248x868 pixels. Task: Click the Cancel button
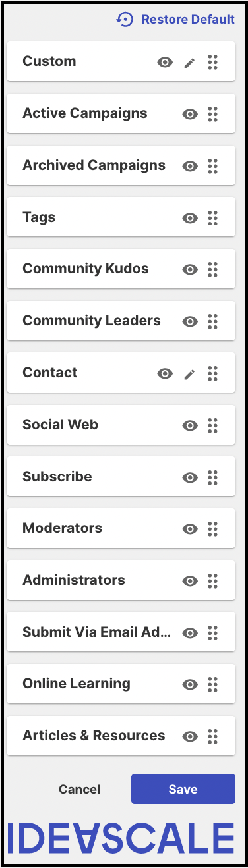click(80, 789)
